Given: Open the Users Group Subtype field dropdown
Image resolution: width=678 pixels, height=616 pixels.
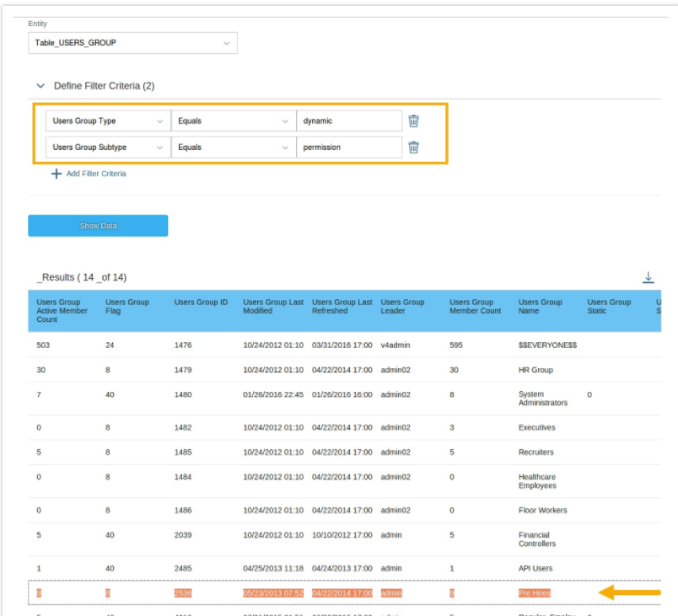Looking at the screenshot, I should 108,147.
